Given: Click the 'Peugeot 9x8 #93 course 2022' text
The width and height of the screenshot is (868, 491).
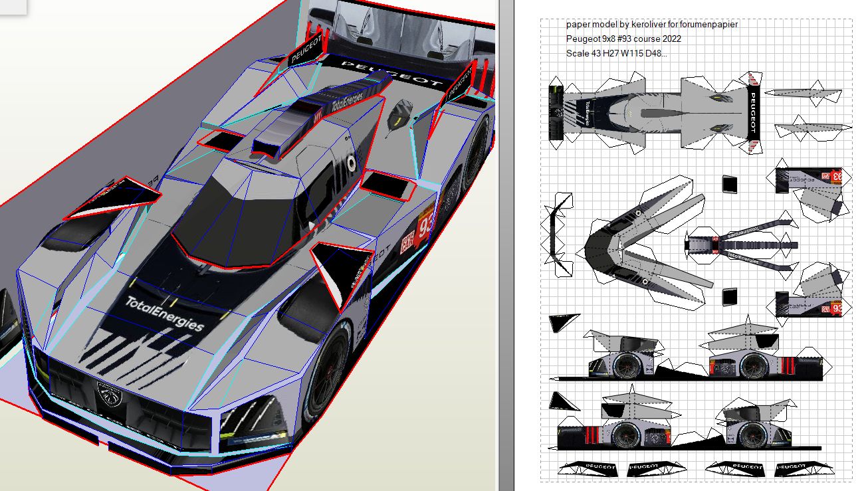Looking at the screenshot, I should click(x=623, y=39).
